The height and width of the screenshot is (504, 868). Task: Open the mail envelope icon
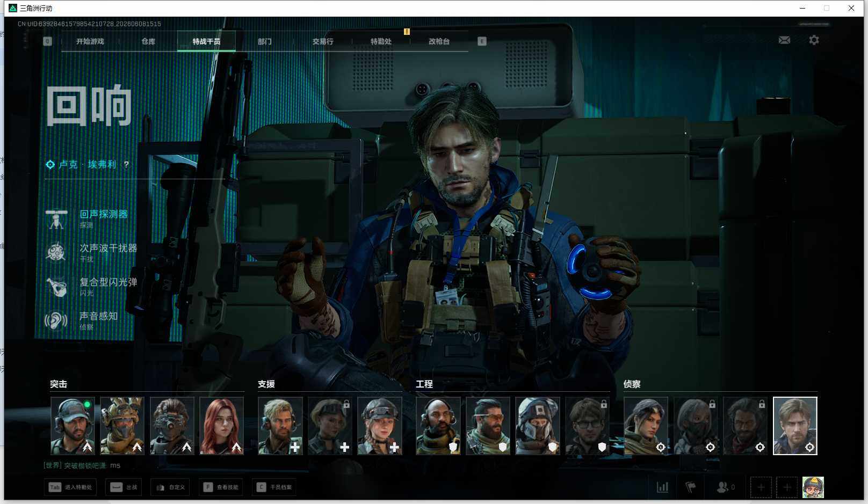pos(784,40)
